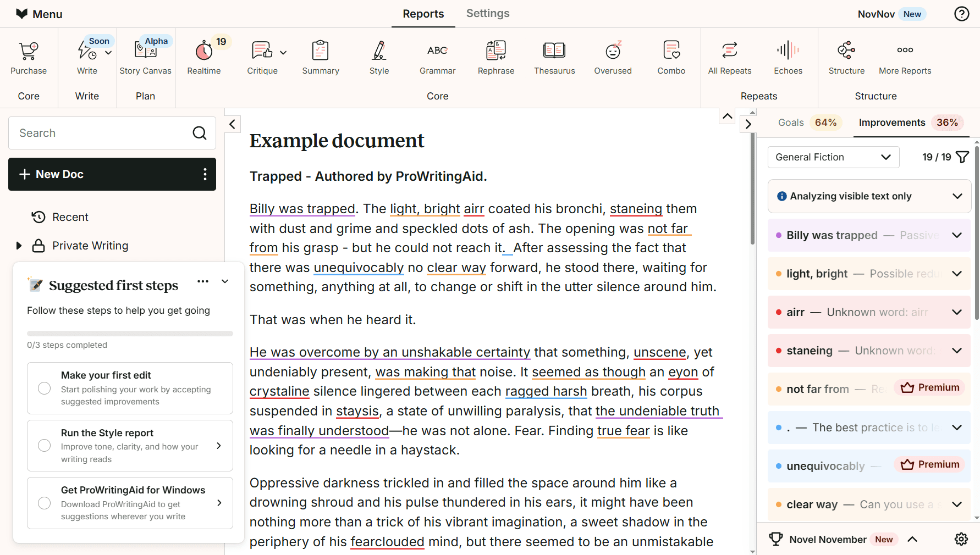Open settings gear in bottom panel

[x=961, y=539]
